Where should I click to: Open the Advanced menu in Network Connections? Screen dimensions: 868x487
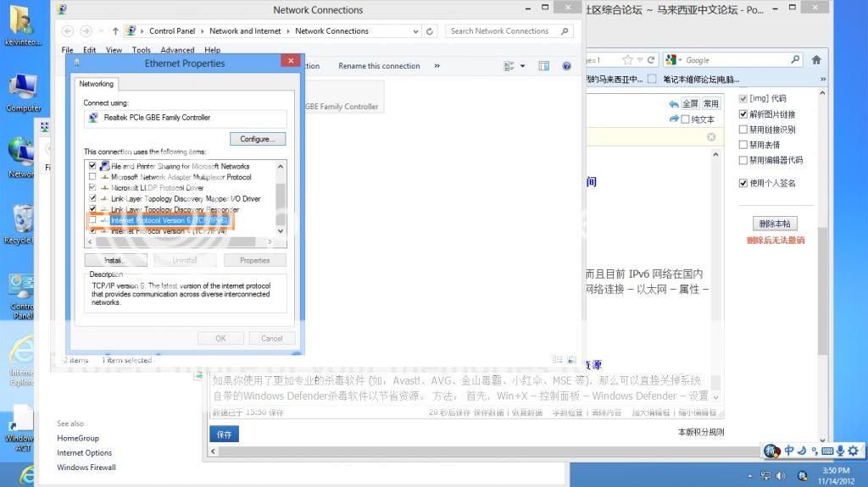tap(177, 50)
